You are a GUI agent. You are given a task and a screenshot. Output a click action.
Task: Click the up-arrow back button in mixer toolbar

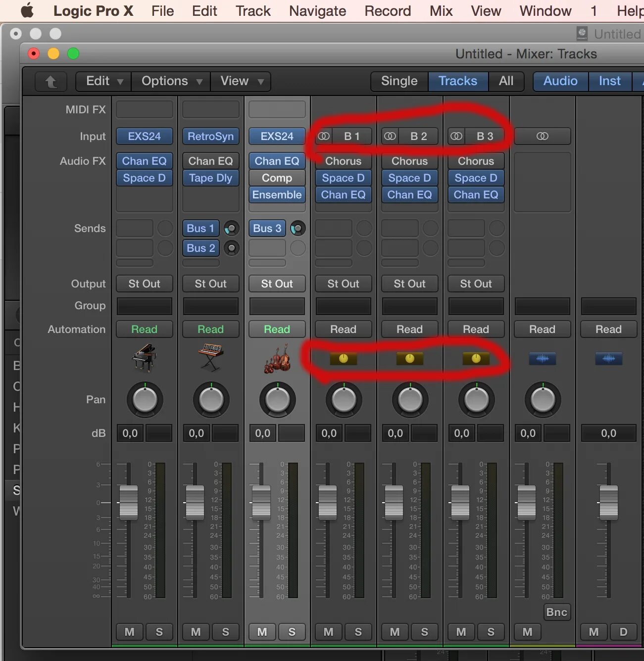click(51, 82)
